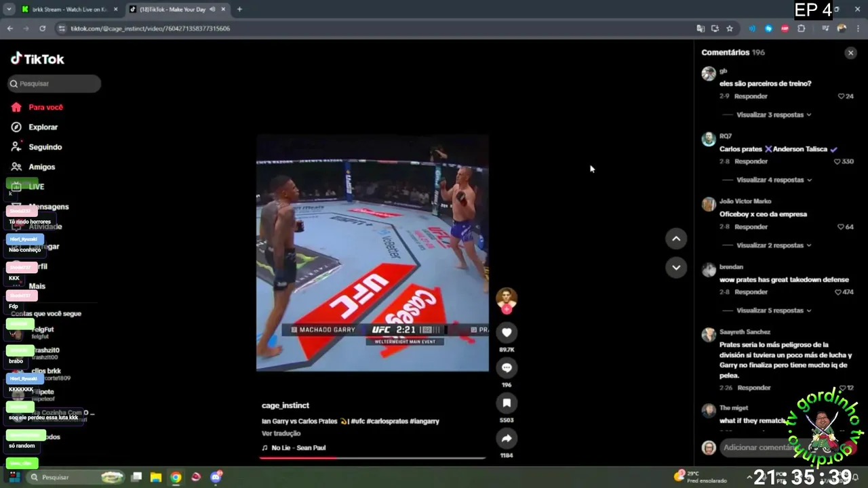Reload the page
The height and width of the screenshot is (488, 868).
tap(42, 28)
